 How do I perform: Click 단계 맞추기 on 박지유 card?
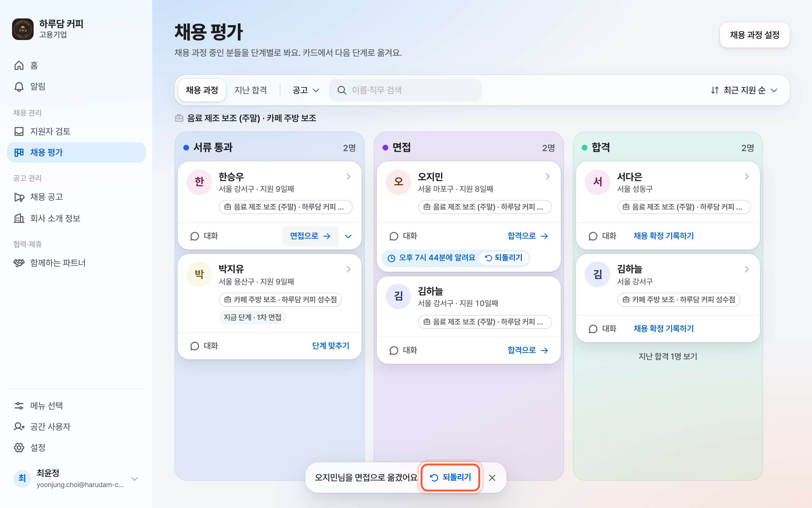click(331, 346)
